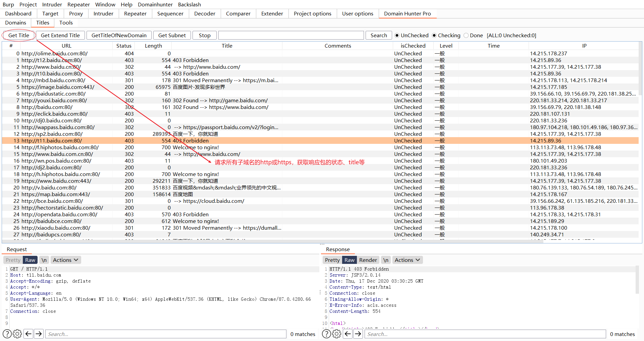
Task: Sort table by the Status column
Action: click(x=124, y=46)
